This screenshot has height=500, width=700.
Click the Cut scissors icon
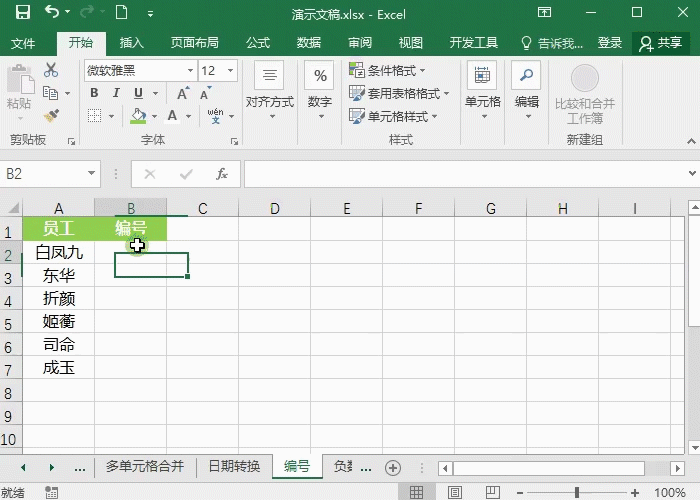51,70
